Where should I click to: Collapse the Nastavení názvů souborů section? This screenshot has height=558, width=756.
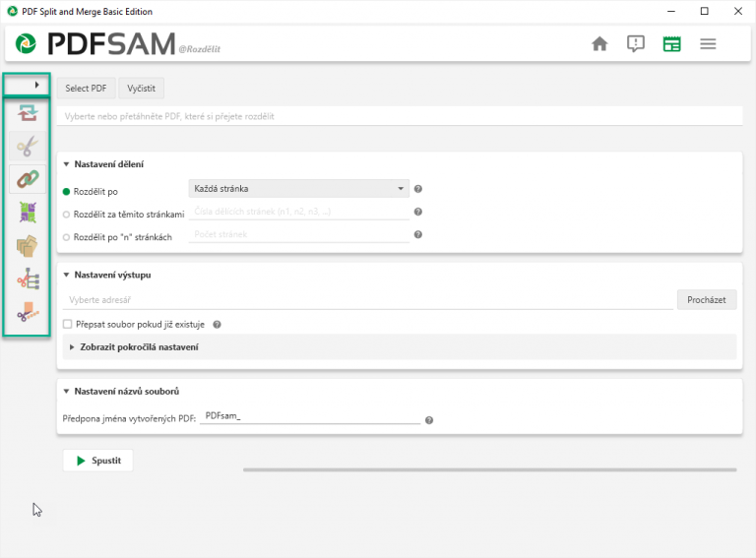pos(66,392)
